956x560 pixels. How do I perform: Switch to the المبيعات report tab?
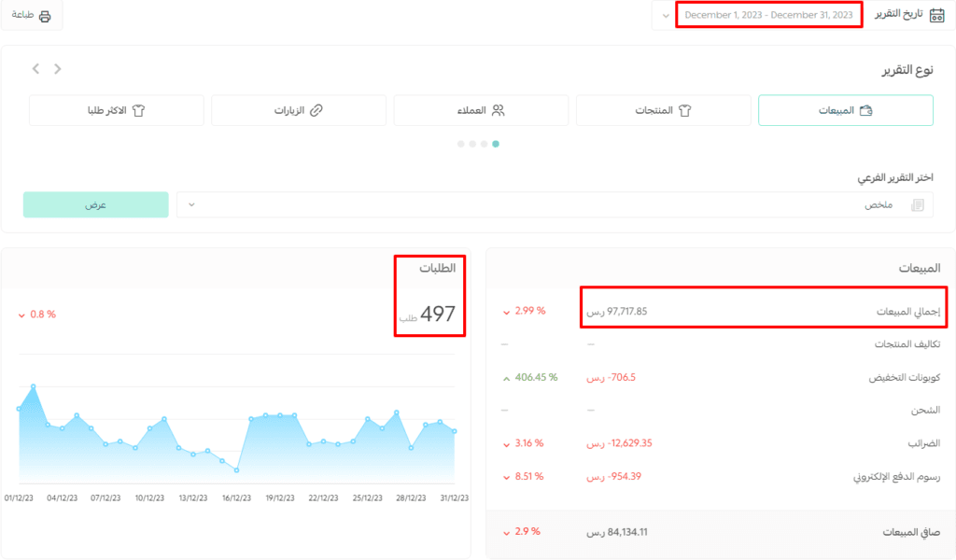(x=846, y=110)
